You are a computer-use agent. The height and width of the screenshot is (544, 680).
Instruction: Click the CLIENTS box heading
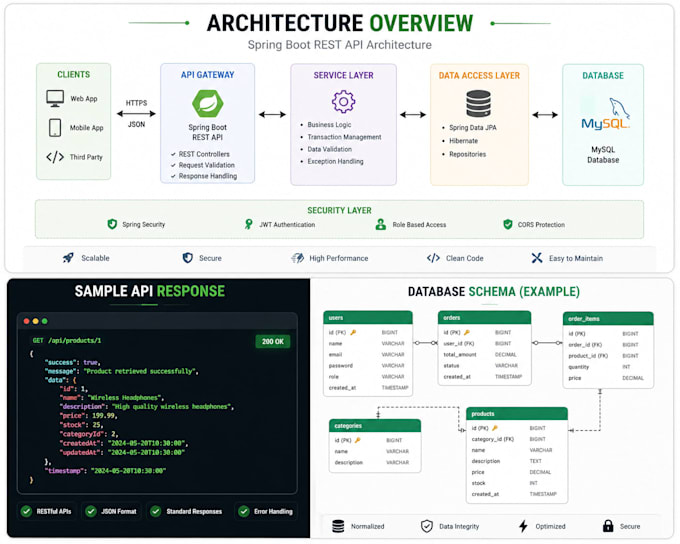pos(74,74)
